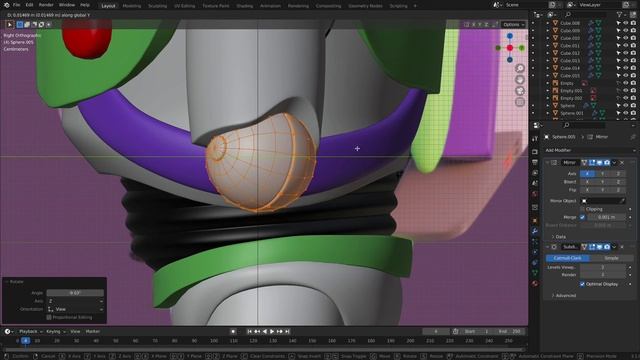
Task: Open the outliner display mode dropdown
Action: [539, 15]
